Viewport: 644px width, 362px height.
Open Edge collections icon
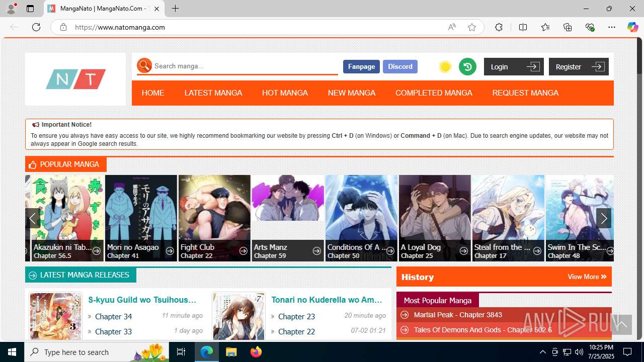point(568,27)
